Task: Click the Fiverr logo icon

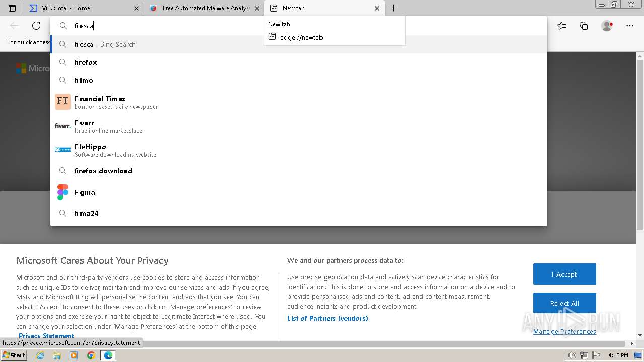Action: [x=63, y=126]
